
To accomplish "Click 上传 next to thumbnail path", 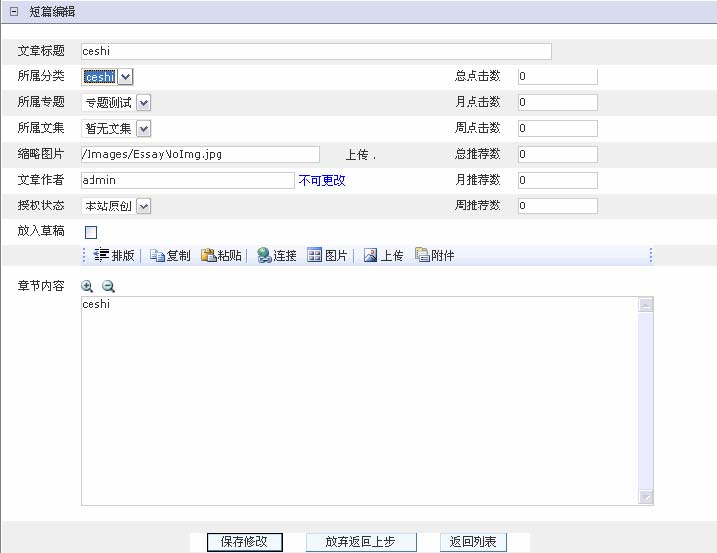I will [x=357, y=155].
